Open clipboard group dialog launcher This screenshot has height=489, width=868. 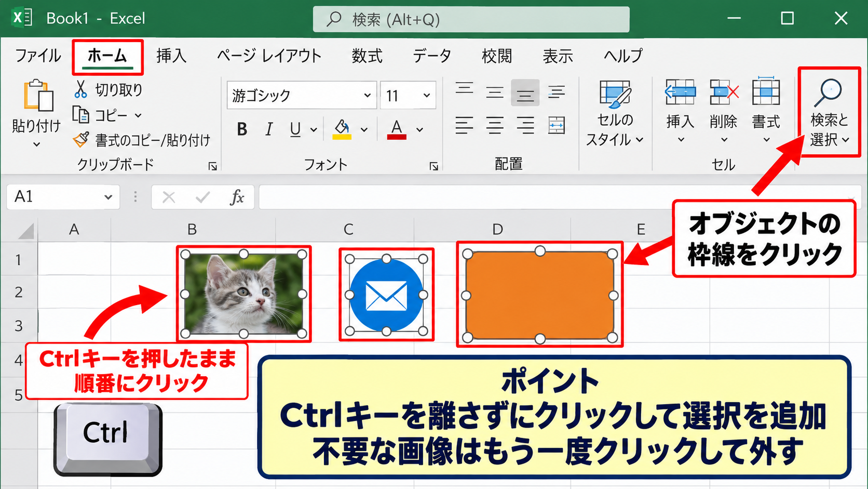(x=212, y=166)
